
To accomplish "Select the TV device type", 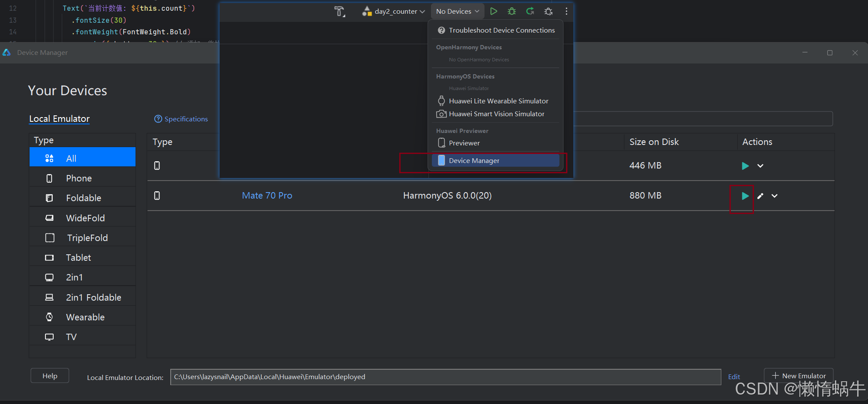I will pyautogui.click(x=82, y=337).
